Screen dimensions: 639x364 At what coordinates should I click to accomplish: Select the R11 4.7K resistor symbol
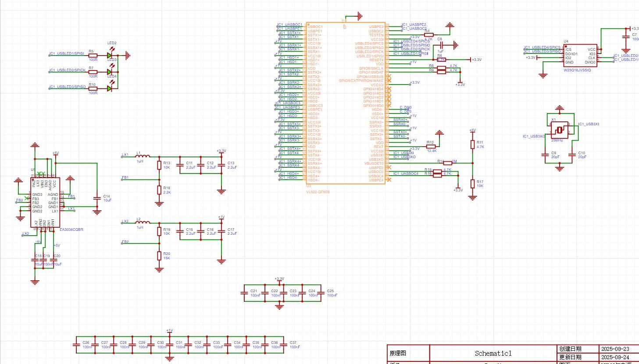coord(472,145)
